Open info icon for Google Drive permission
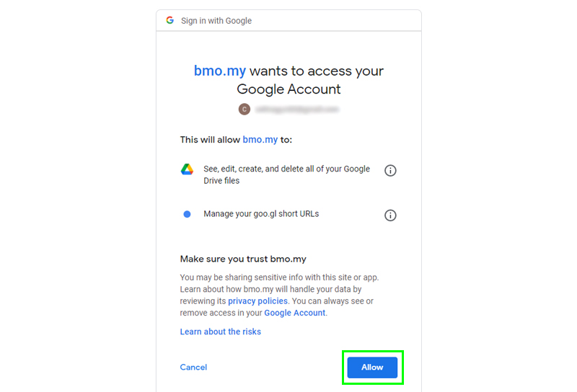Viewport: 577px width, 392px height. [x=390, y=170]
